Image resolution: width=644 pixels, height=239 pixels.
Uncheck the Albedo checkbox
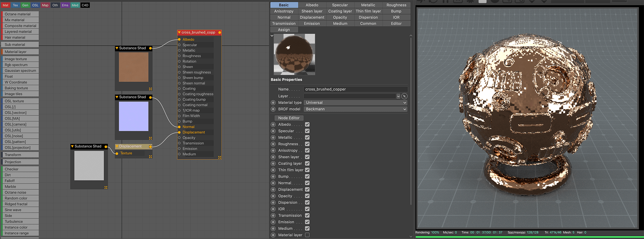[x=307, y=125]
